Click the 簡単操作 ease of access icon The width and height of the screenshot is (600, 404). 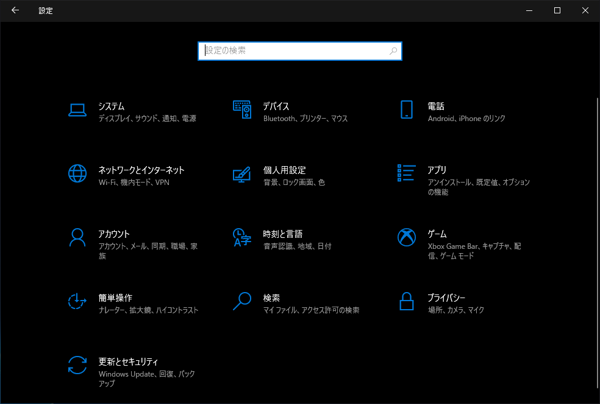point(77,301)
